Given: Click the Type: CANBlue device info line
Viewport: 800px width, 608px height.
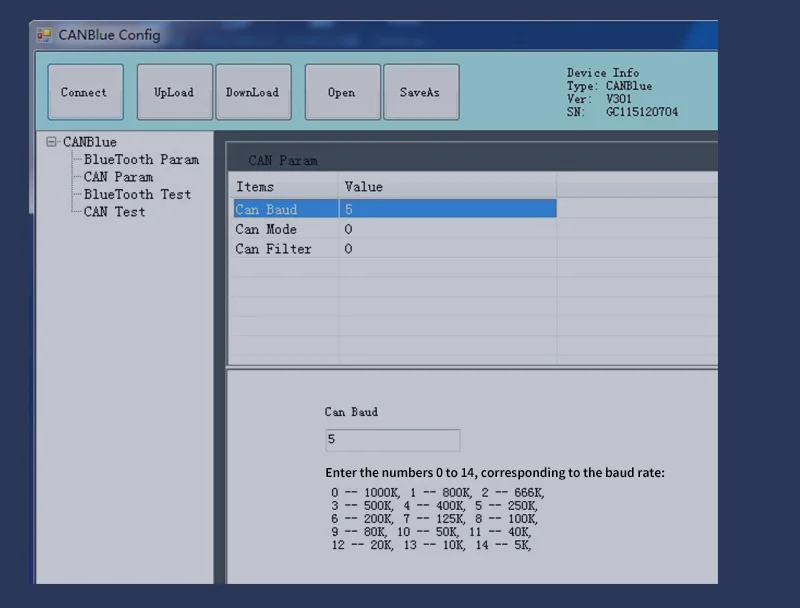Looking at the screenshot, I should 609,86.
